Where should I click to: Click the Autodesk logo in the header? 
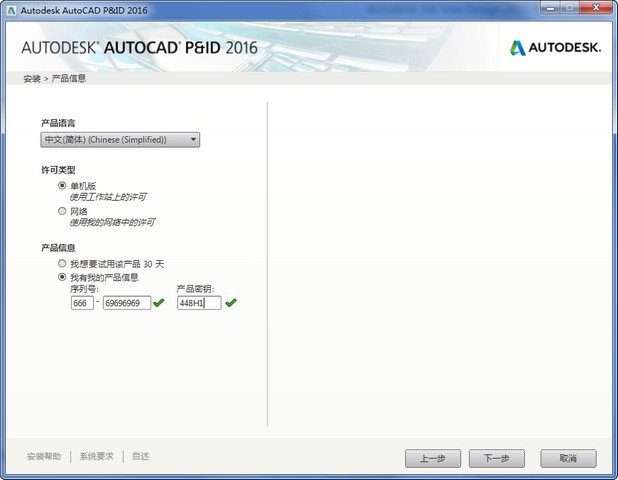point(555,48)
